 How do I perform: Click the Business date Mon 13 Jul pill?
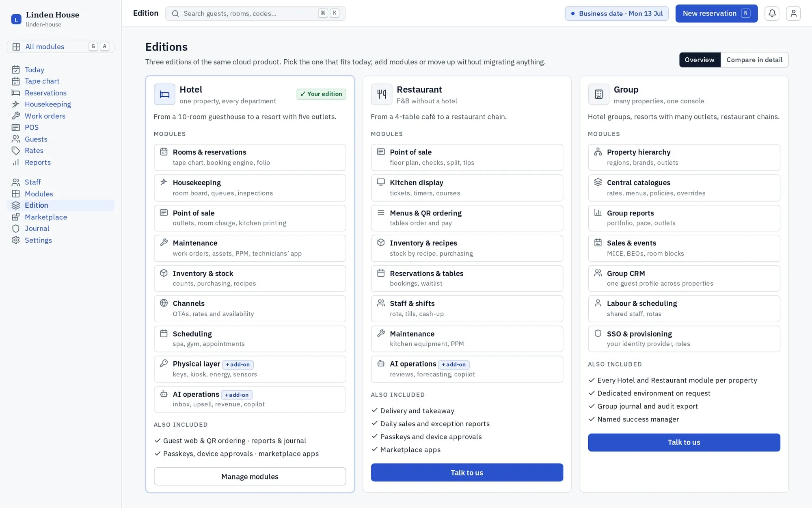click(617, 13)
